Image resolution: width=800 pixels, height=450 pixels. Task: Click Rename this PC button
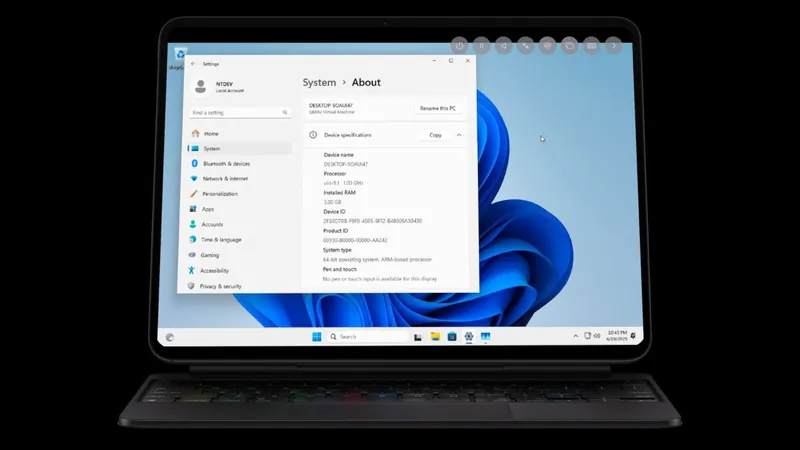click(x=438, y=108)
